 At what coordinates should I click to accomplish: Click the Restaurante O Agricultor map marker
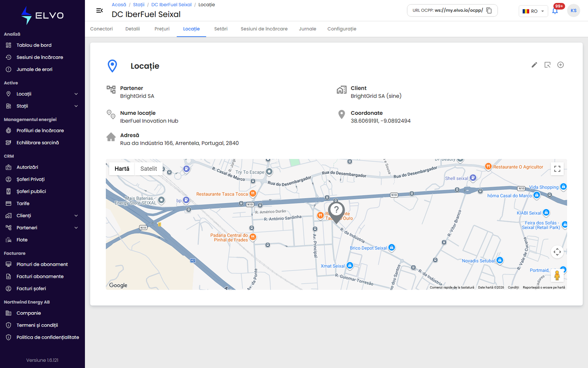488,166
